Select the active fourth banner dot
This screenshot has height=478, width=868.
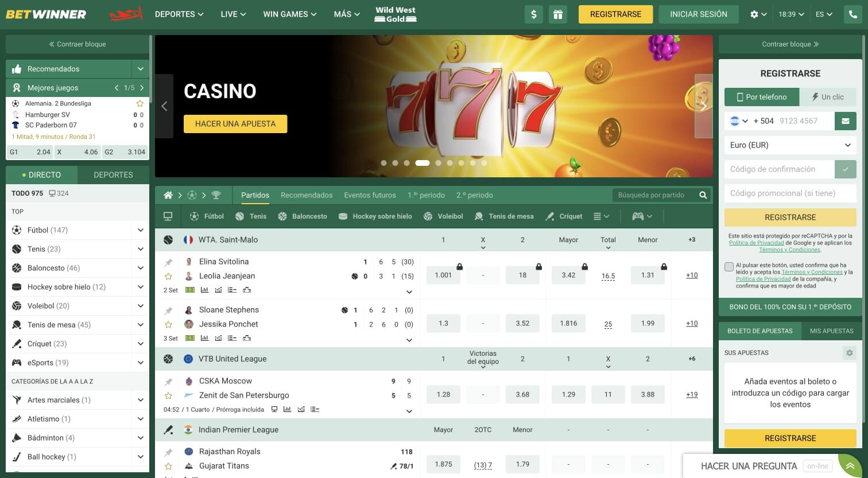click(423, 163)
